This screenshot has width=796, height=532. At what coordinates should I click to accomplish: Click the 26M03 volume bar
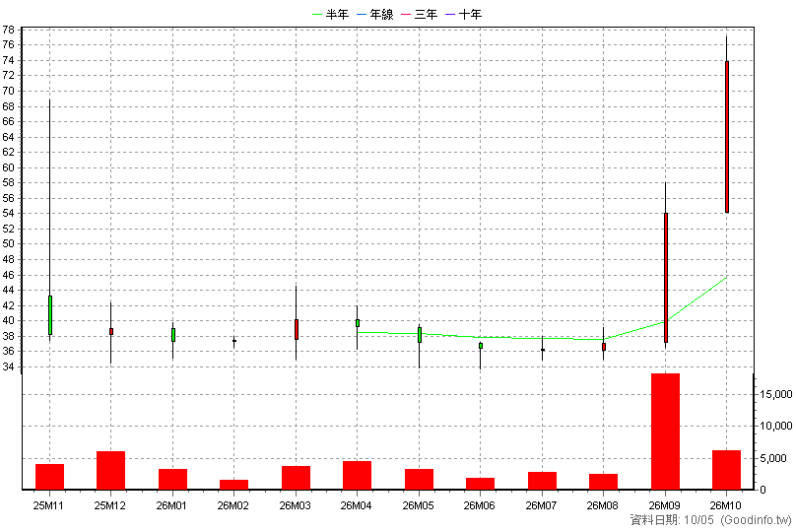296,478
